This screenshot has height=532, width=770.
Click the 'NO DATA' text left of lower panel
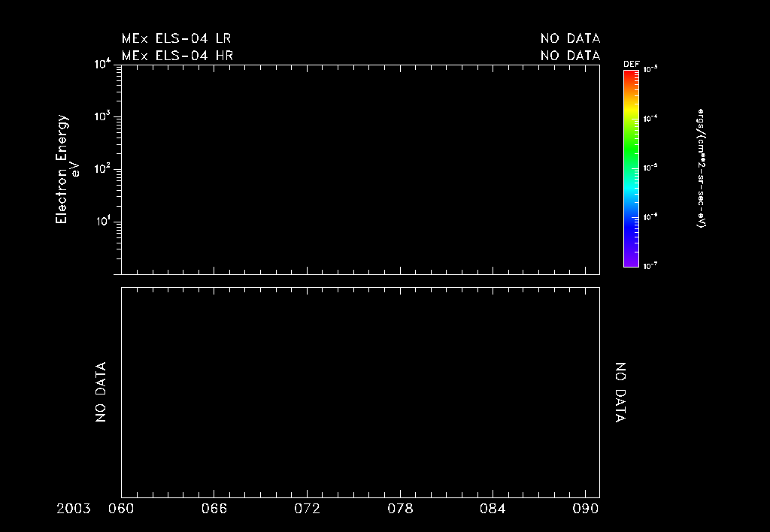(x=101, y=392)
